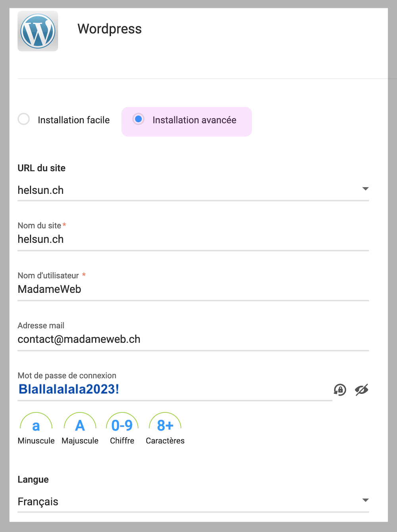Click the Mot de passe de connexion field
This screenshot has width=397, height=532.
point(175,389)
